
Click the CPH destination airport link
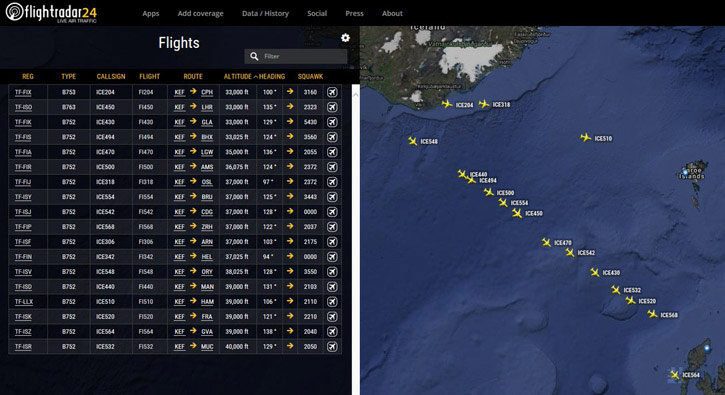[207, 92]
